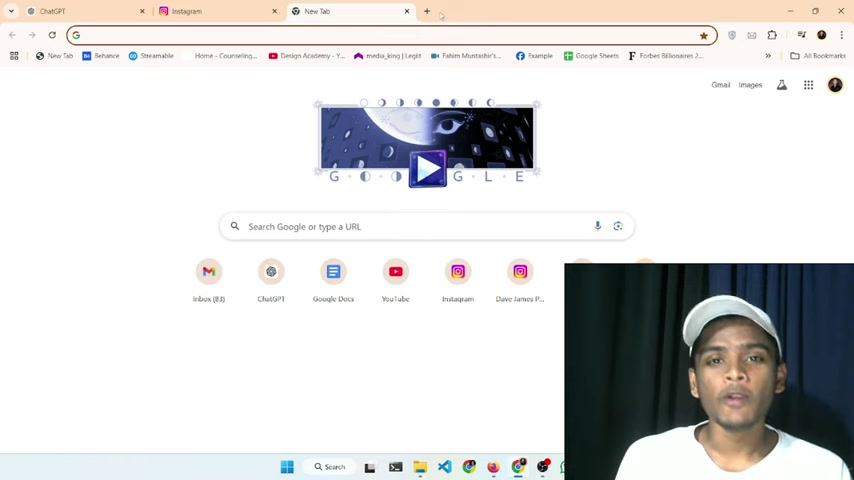Click the Google search box
Image resolution: width=854 pixels, height=480 pixels.
tap(427, 226)
